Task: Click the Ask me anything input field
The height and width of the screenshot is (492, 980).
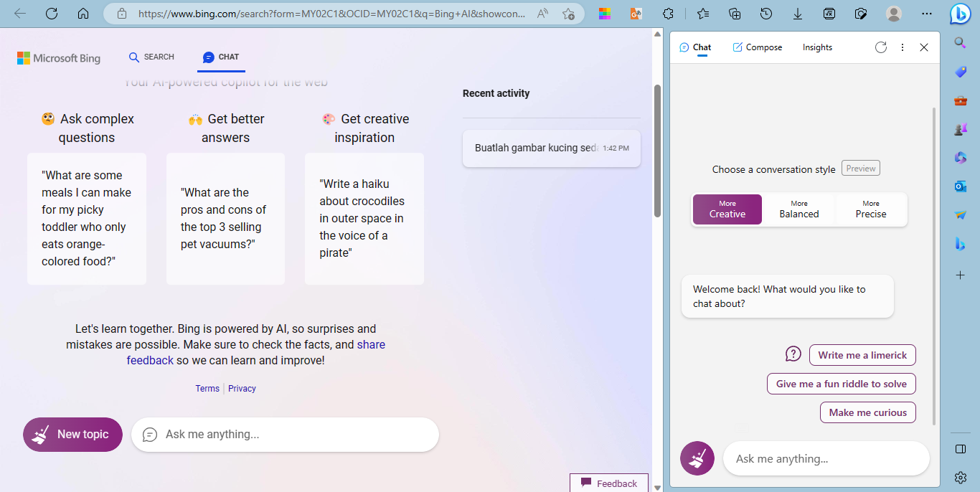Action: [285, 434]
